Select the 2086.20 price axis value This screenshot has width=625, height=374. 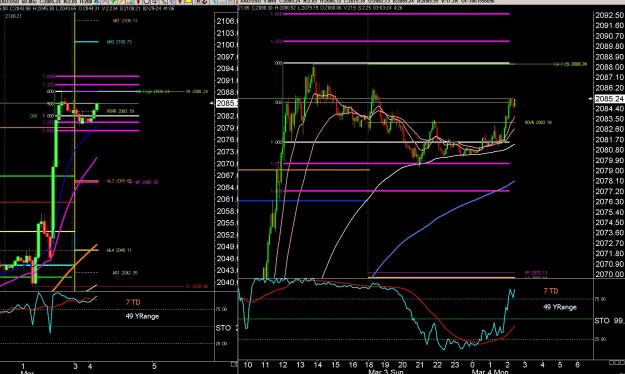click(x=609, y=88)
